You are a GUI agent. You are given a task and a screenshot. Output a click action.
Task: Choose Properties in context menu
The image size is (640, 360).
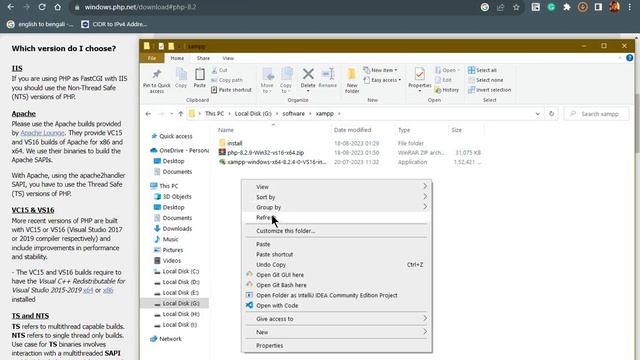click(337, 345)
